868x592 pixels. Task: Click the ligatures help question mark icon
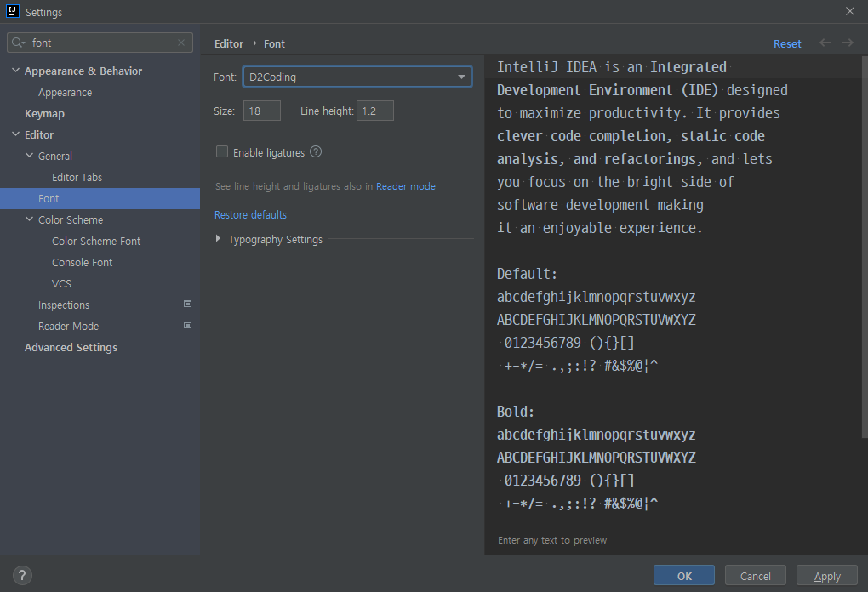pos(316,151)
